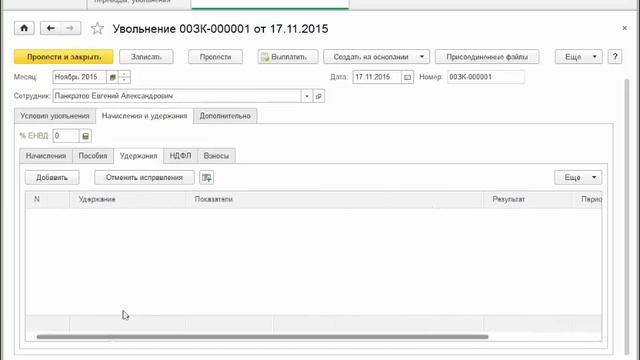Viewport: 640px width, 360px height.
Task: Open employee card icon next to Сотрудник
Action: (x=319, y=96)
